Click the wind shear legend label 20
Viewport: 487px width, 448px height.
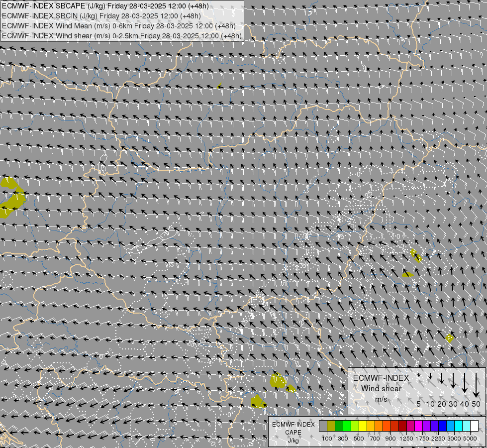442,404
